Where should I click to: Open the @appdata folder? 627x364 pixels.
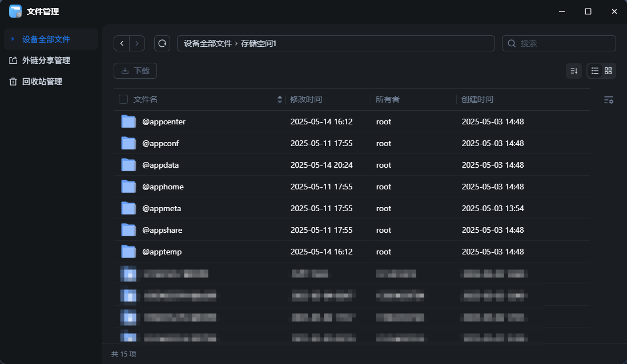pyautogui.click(x=160, y=165)
